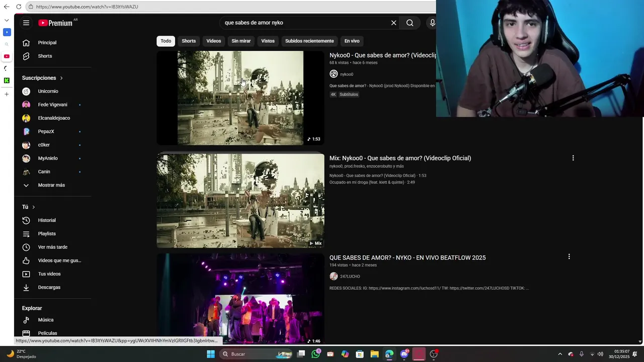Screen dimensions: 644x362
Task: Expand subscriptions with Mostrar más
Action: [52, 185]
